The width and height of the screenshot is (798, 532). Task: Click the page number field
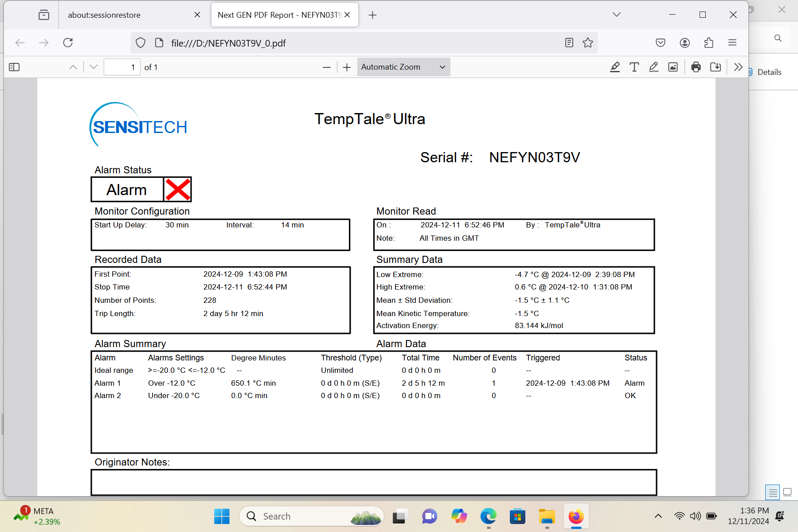[122, 67]
